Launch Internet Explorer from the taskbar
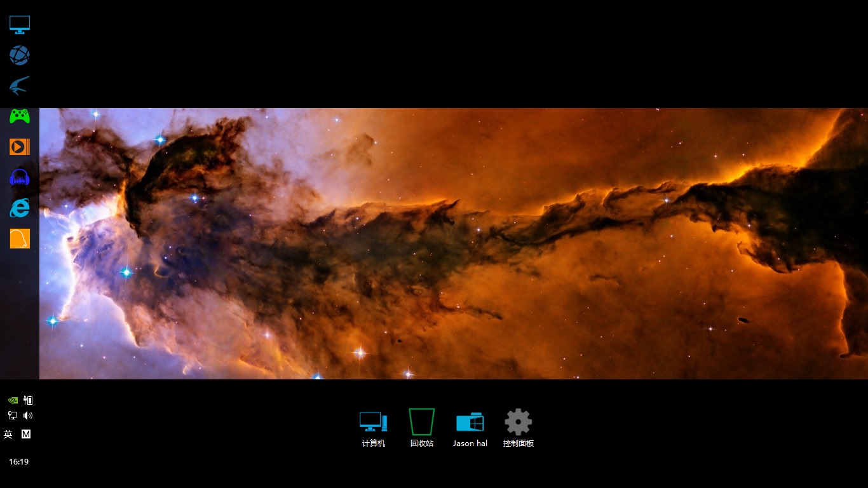This screenshot has height=488, width=868. (20, 208)
